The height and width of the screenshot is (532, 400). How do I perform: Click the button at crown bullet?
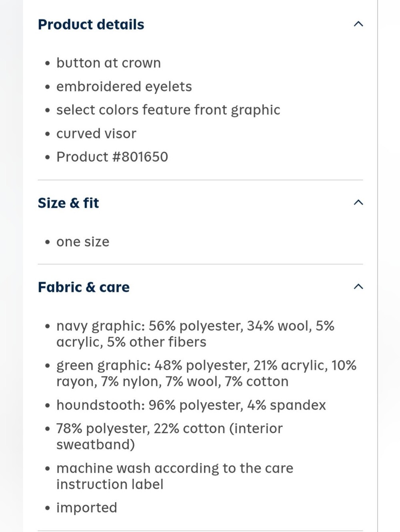[x=108, y=63]
